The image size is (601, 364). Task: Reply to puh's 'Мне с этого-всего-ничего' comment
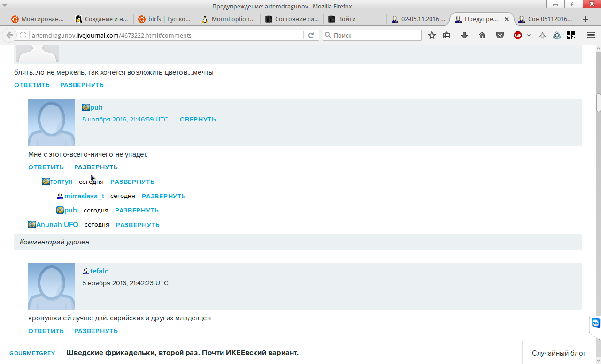click(x=46, y=167)
